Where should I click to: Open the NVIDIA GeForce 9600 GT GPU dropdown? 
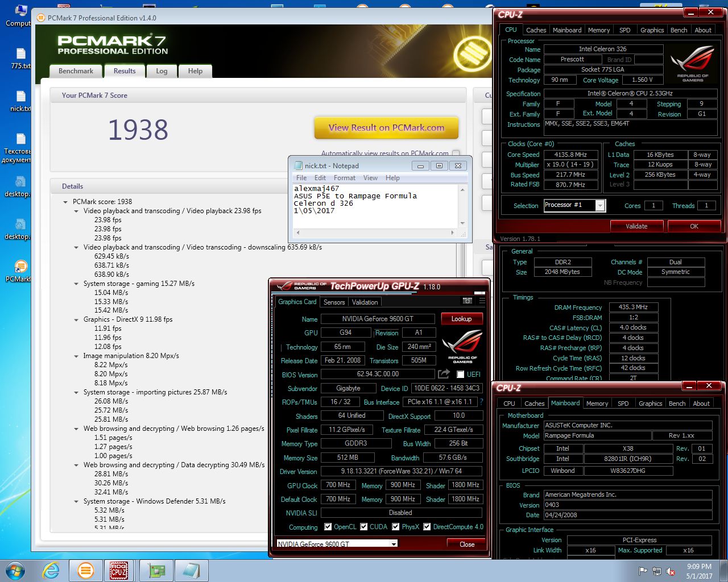(394, 544)
